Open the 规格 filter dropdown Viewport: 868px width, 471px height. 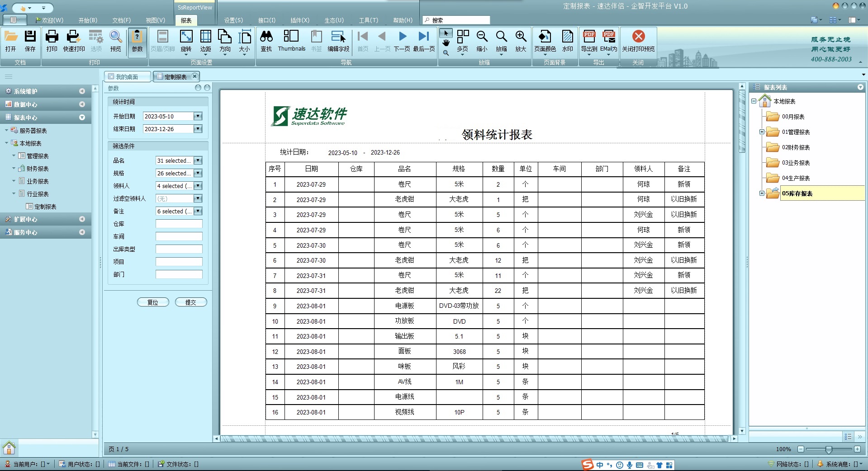click(x=198, y=173)
